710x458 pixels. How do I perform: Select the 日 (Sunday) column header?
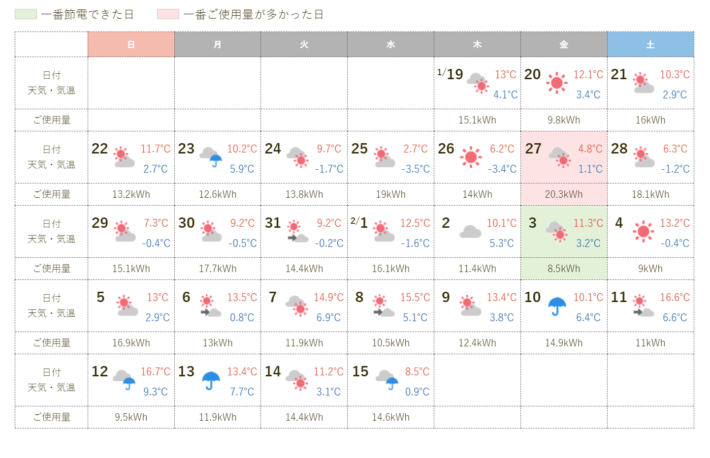[x=131, y=44]
